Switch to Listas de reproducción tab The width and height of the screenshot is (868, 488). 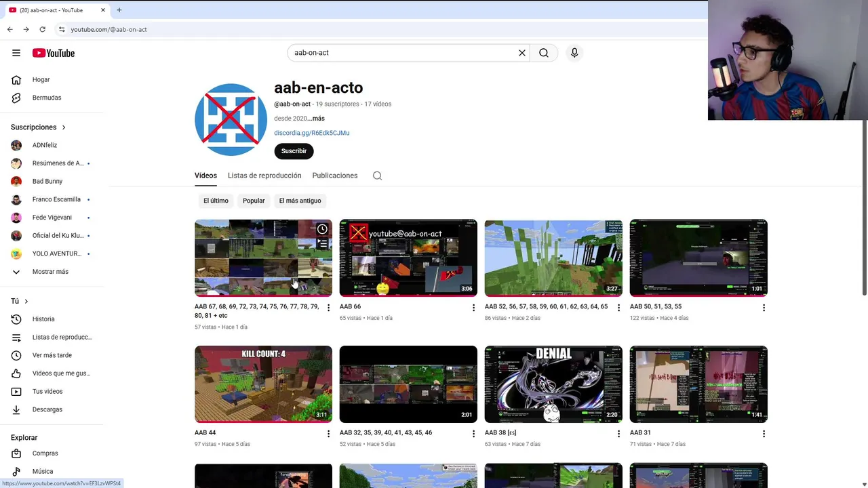(264, 176)
